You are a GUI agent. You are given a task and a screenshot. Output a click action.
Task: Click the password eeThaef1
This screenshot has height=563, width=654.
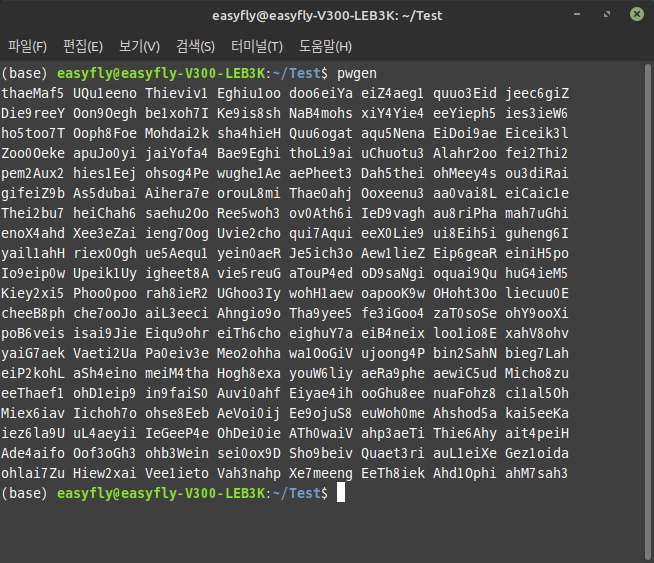pyautogui.click(x=33, y=394)
